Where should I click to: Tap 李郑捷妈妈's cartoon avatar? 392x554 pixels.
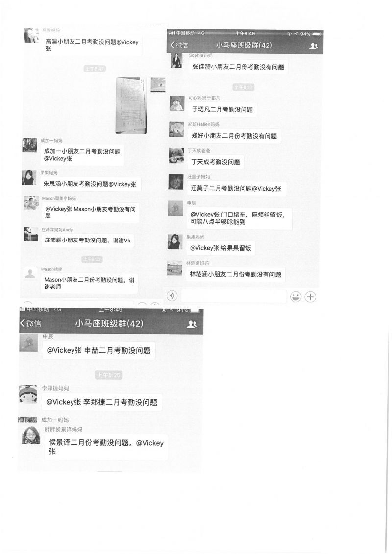(x=28, y=394)
